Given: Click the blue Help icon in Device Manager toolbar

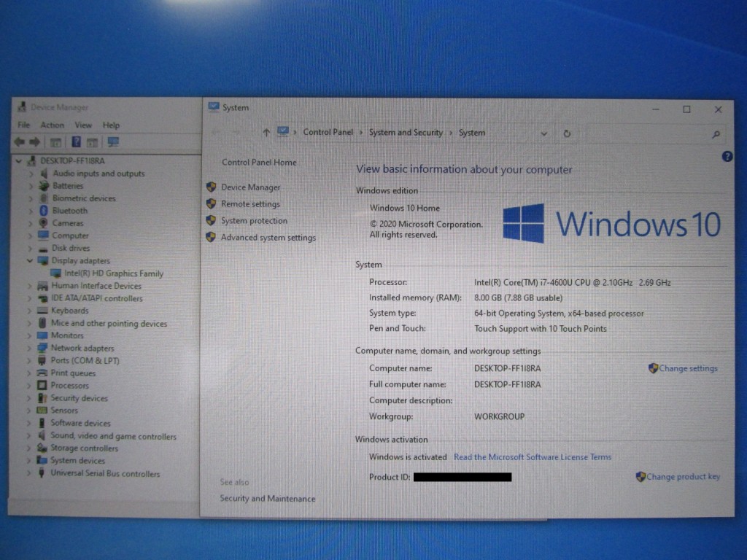Looking at the screenshot, I should 76,142.
